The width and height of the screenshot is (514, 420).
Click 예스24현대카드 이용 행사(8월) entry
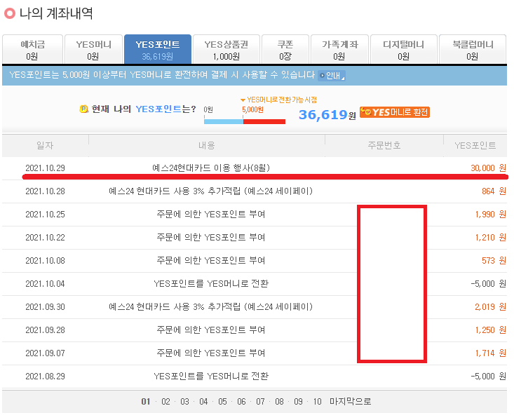tap(211, 168)
